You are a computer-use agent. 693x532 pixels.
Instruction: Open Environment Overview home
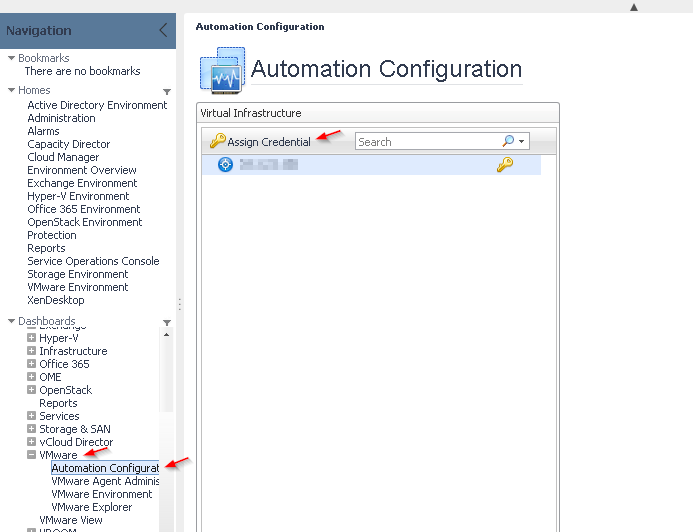coord(82,170)
